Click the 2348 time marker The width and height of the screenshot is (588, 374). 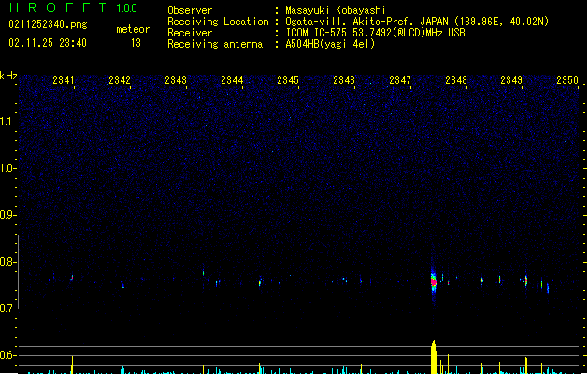click(456, 80)
